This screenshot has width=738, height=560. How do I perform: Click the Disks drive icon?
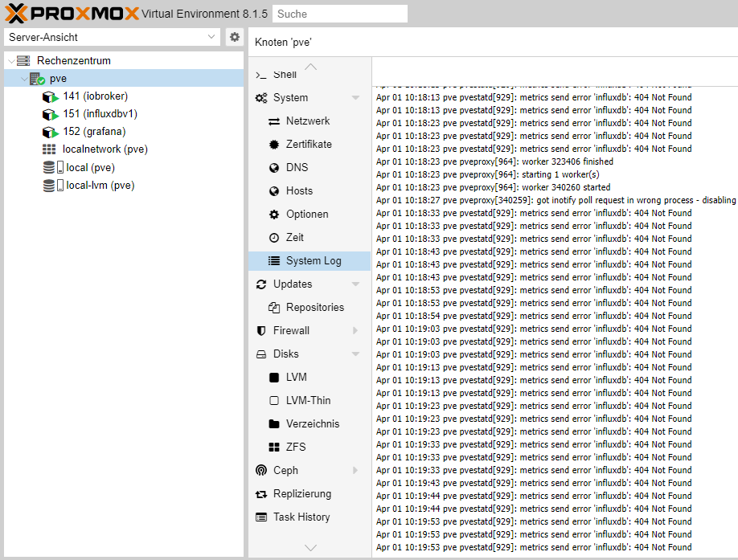[261, 354]
